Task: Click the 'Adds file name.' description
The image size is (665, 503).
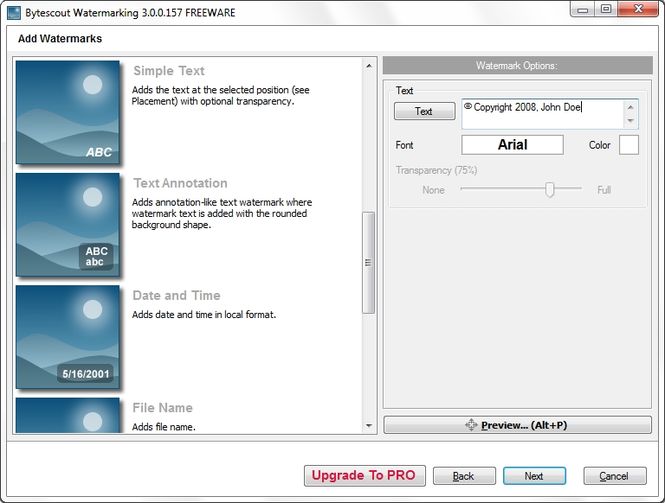Action: [x=163, y=427]
